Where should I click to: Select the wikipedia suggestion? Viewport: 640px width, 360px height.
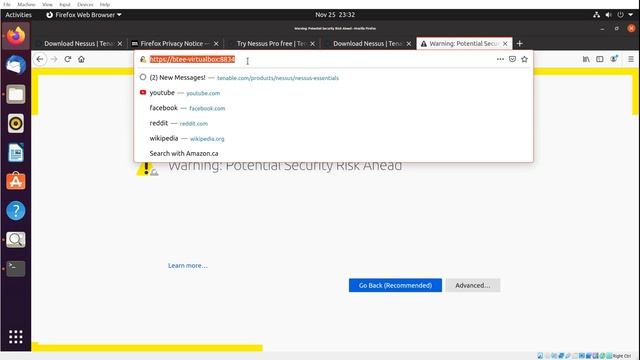coord(333,138)
